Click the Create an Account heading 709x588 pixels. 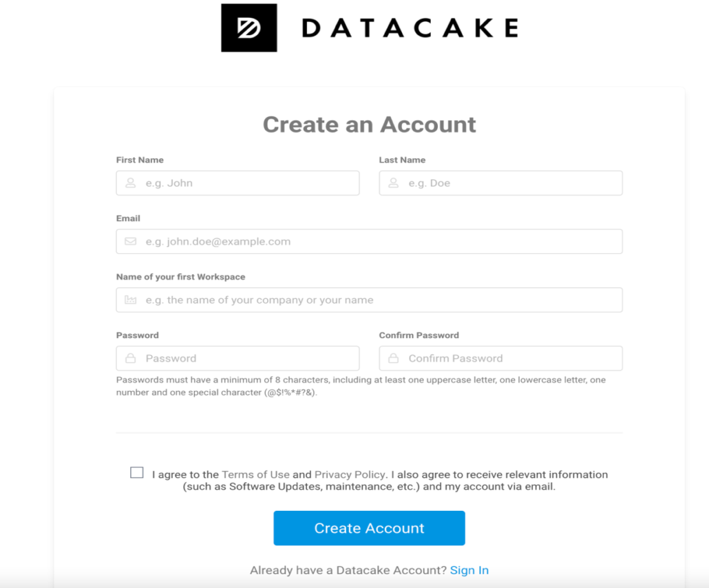pos(370,125)
